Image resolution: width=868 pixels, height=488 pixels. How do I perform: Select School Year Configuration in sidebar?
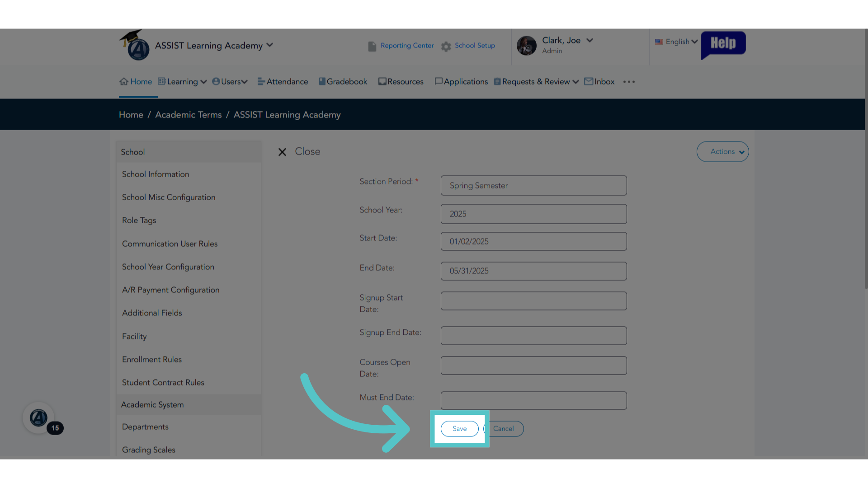point(168,267)
